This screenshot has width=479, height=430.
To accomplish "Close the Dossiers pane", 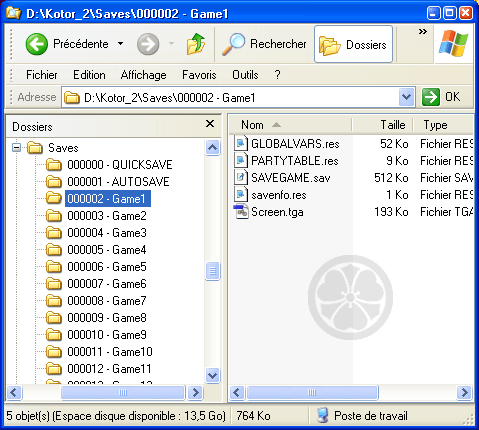I will pos(210,124).
